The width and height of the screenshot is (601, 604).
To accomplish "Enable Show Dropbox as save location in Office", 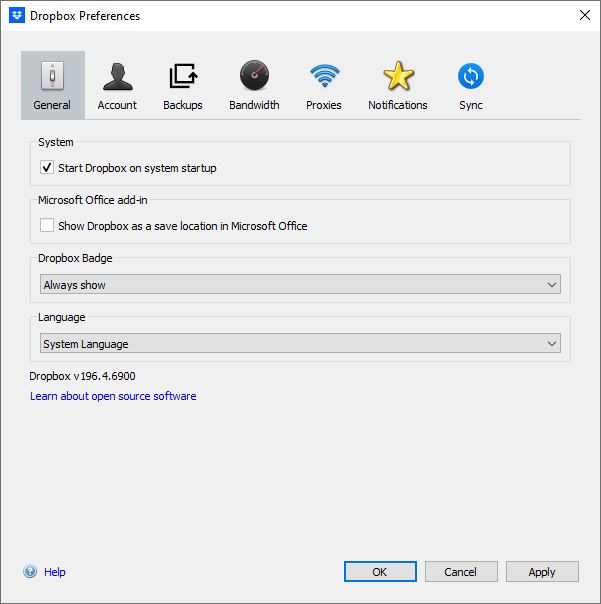I will 47,225.
